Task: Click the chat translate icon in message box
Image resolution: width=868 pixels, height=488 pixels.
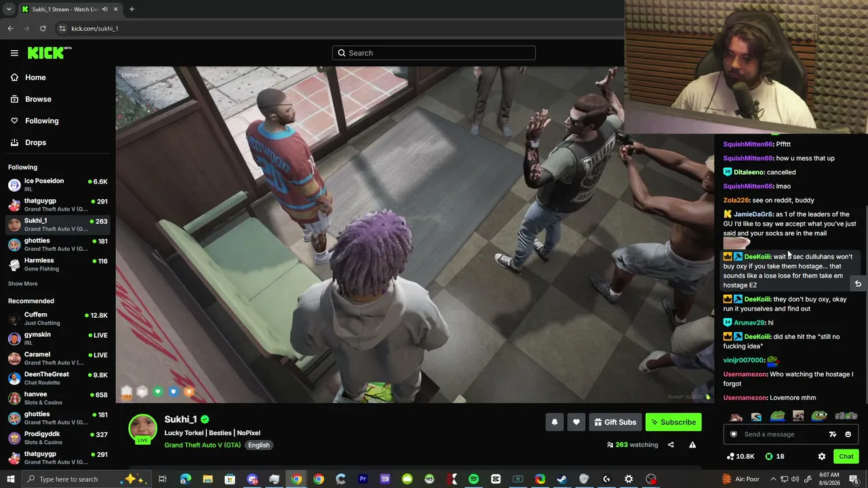Action: click(832, 434)
